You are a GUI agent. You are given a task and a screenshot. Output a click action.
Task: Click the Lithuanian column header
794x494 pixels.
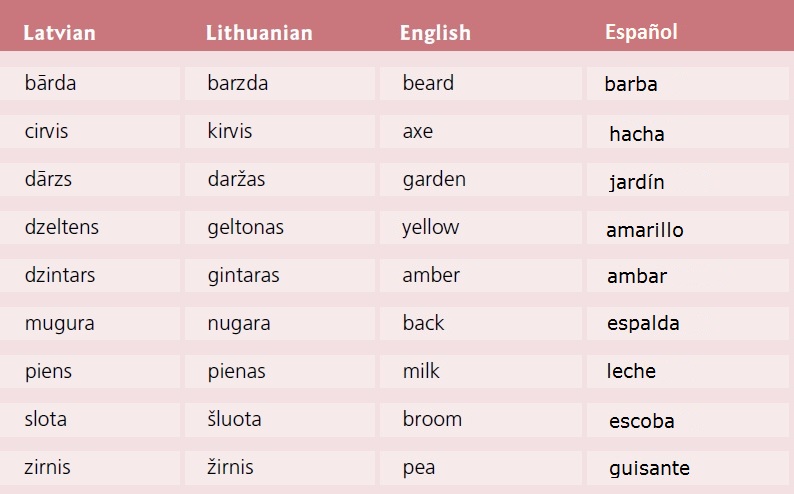pos(259,33)
